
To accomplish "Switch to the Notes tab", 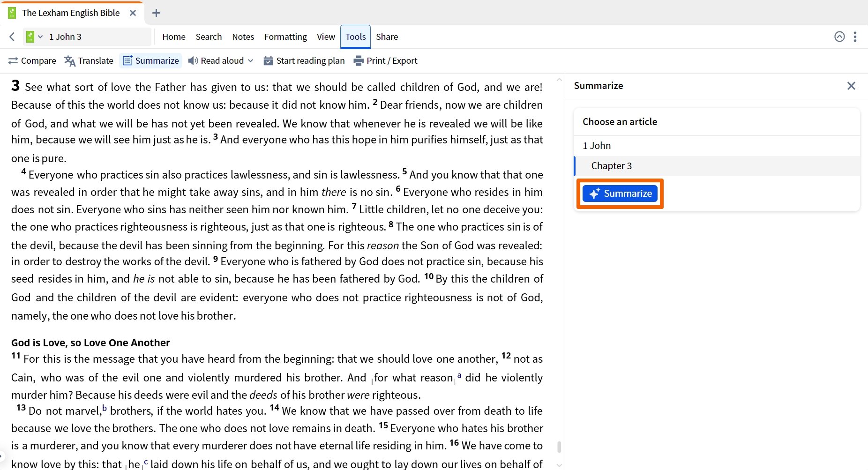I will [x=243, y=37].
